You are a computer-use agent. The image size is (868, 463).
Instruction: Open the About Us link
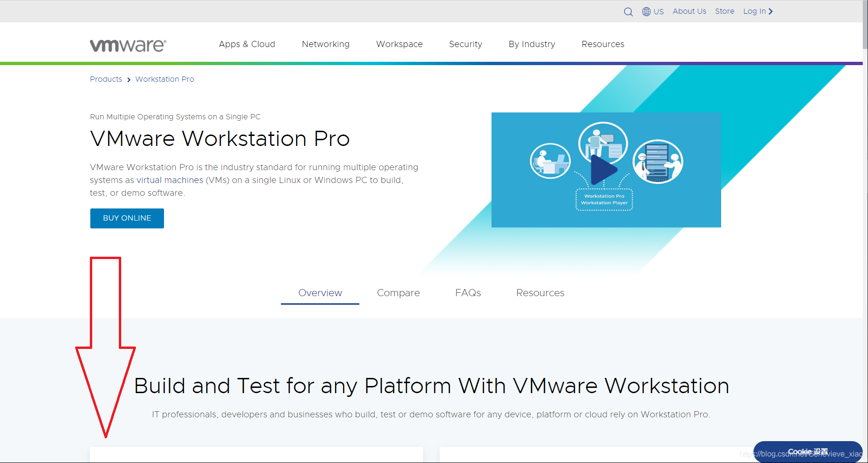(689, 11)
